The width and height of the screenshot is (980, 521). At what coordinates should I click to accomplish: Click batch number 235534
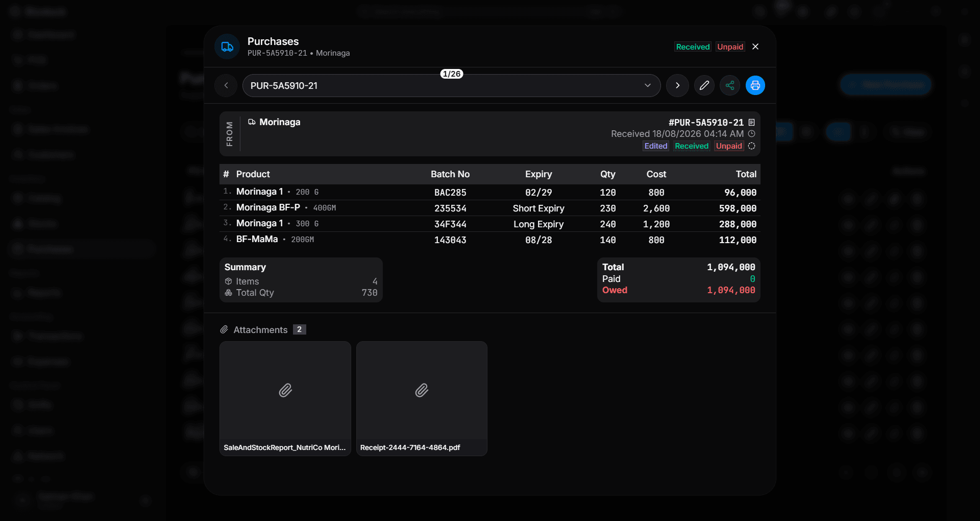pyautogui.click(x=450, y=208)
